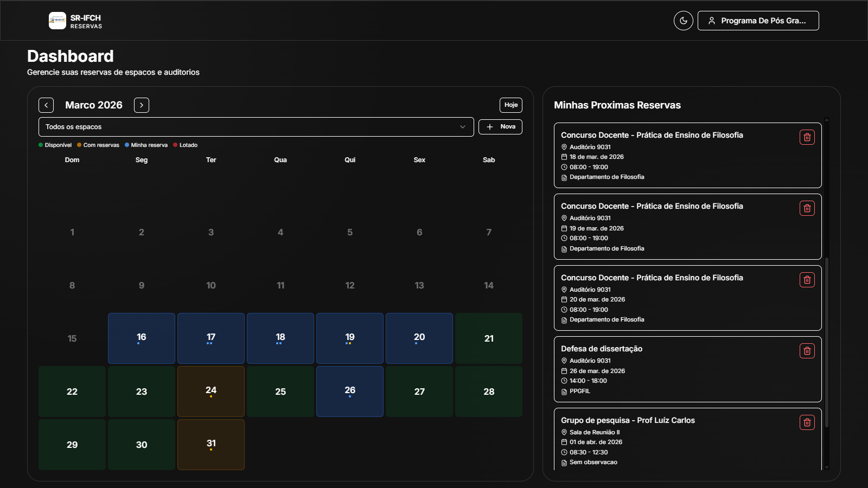Image resolution: width=868 pixels, height=488 pixels.
Task: Create a new reservation with Nova button
Action: 500,127
